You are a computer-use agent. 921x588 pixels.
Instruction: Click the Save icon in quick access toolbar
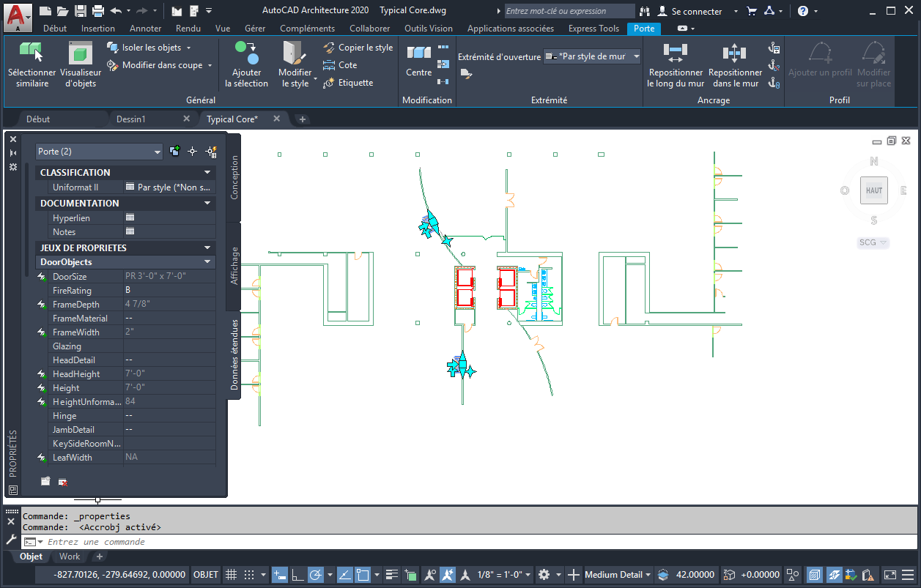pos(80,11)
